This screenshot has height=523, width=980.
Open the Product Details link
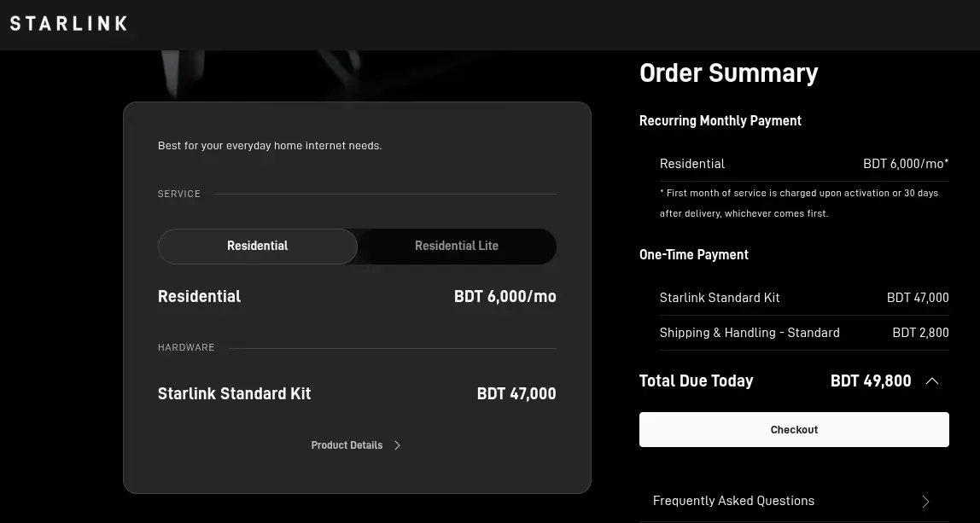pyautogui.click(x=347, y=445)
